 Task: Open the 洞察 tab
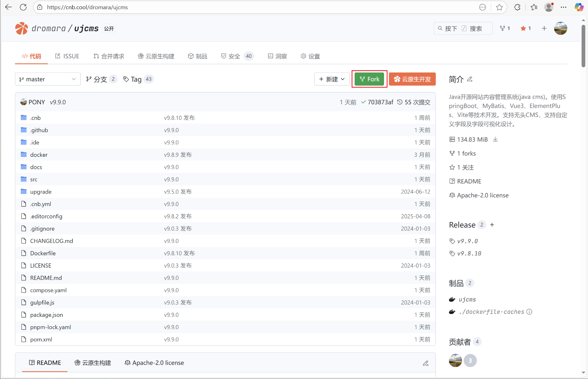click(x=277, y=56)
